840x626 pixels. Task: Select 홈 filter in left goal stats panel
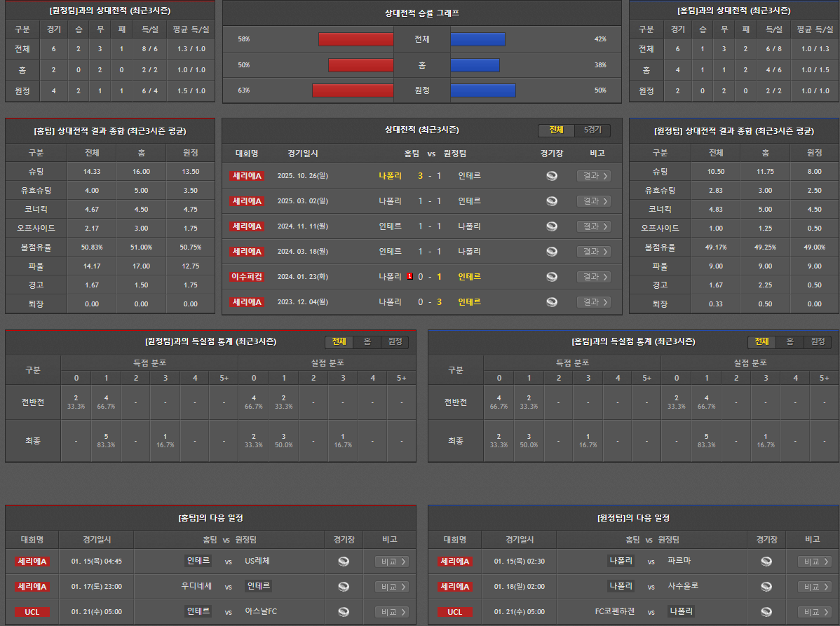click(367, 342)
